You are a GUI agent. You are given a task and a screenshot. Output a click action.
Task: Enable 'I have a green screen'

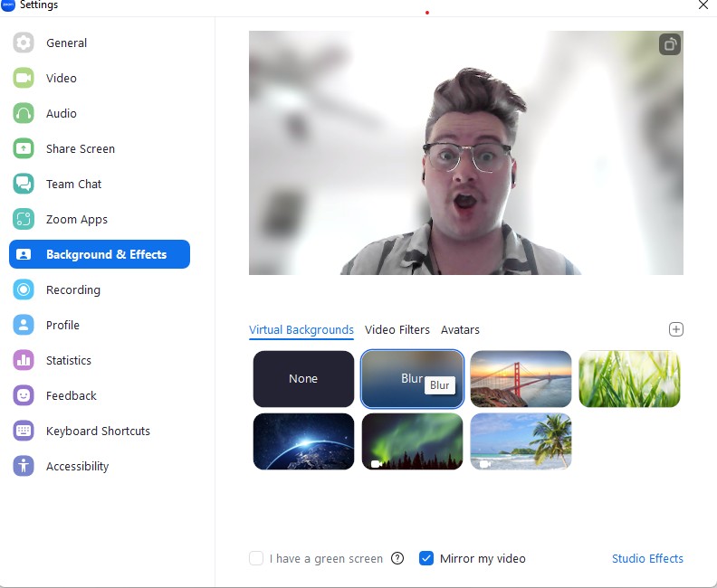[x=256, y=558]
